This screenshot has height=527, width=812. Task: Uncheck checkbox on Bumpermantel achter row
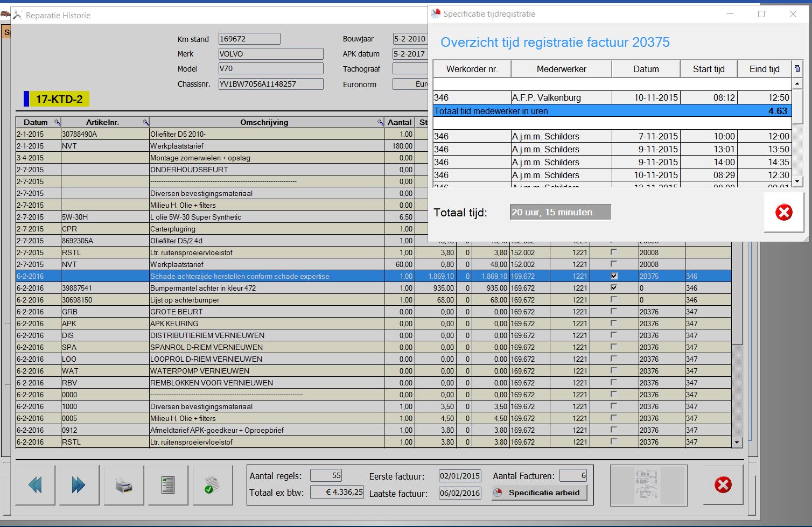coord(614,288)
